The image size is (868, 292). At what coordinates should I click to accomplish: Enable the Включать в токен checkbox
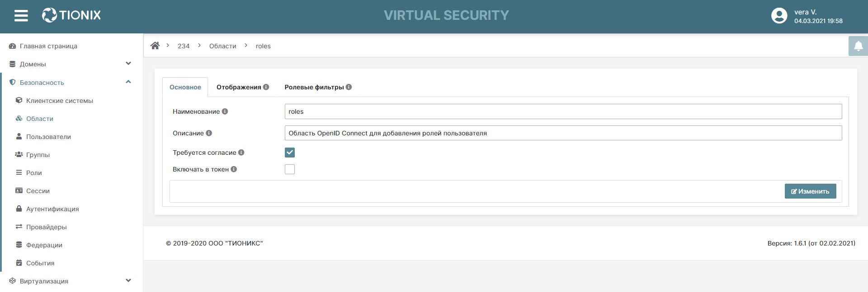click(290, 169)
